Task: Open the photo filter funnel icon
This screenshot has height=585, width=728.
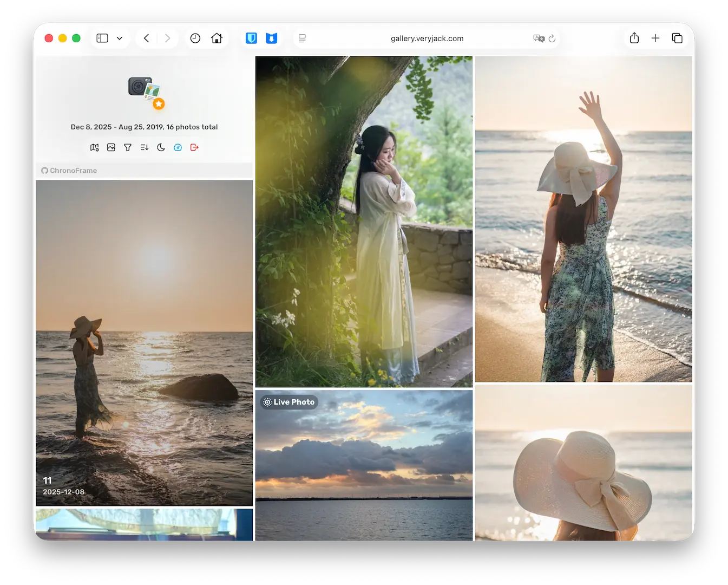Action: coord(128,147)
